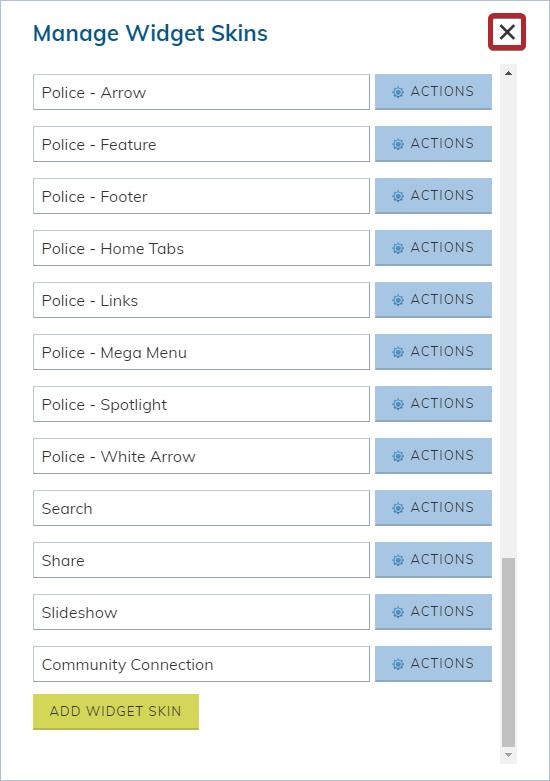The image size is (550, 781).
Task: Edit the Police - Arrow name field
Action: 201,92
